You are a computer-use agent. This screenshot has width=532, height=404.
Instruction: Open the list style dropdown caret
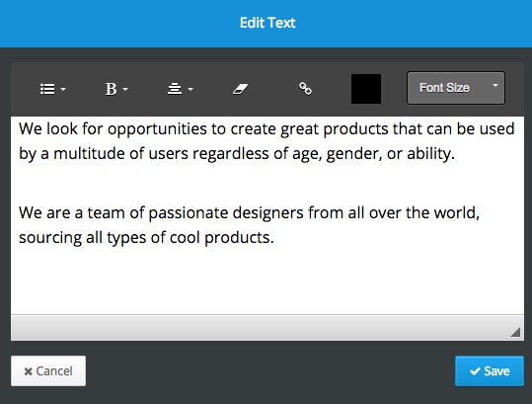pyautogui.click(x=63, y=89)
